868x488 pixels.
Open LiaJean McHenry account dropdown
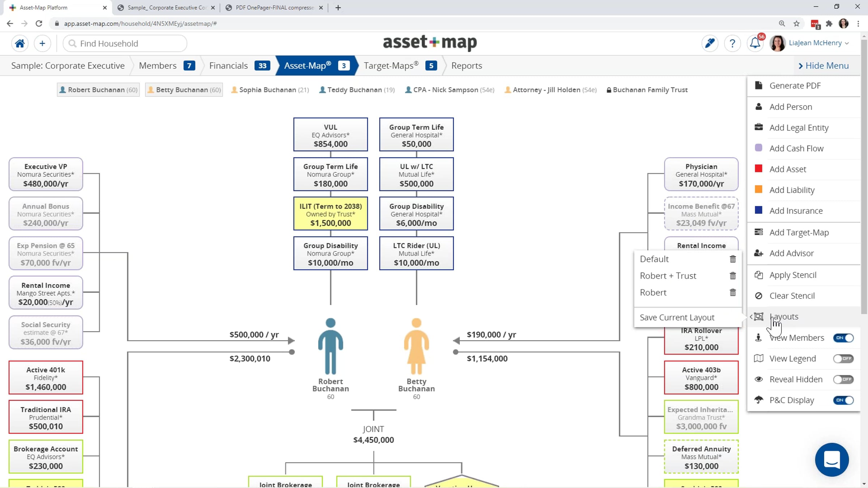coord(819,43)
